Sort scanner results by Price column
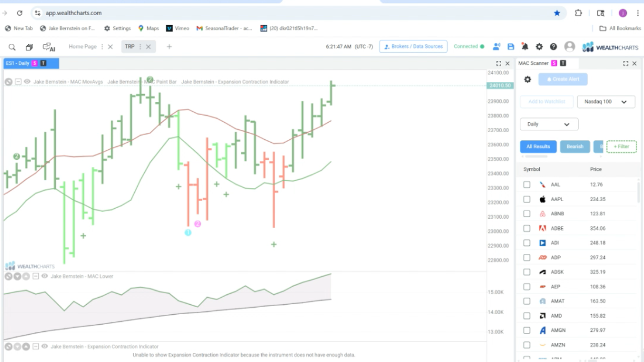 point(596,169)
